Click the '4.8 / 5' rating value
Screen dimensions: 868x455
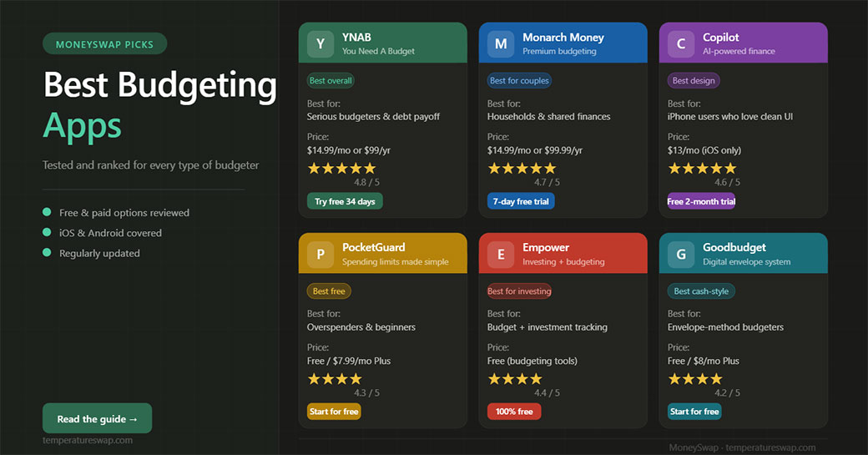(366, 182)
